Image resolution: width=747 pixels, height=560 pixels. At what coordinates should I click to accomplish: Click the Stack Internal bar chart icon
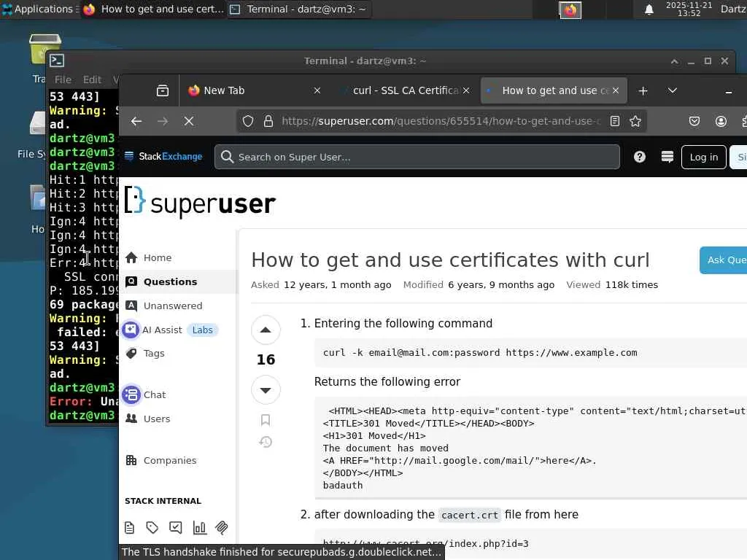pyautogui.click(x=199, y=528)
